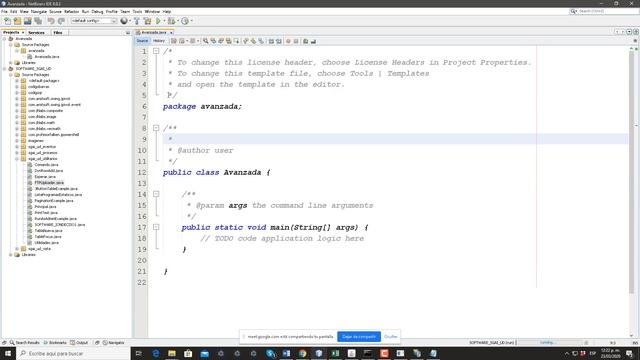Click the Start Macro Recording red circle icon

click(288, 41)
